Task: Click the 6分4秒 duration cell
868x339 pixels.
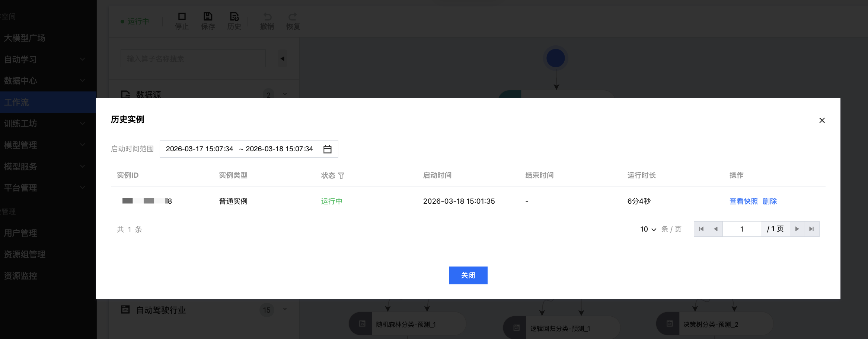Action: 639,201
